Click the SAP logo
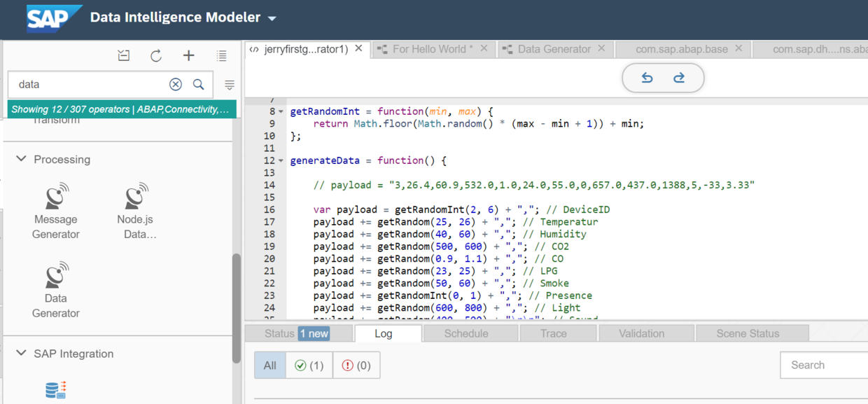This screenshot has width=868, height=404. (54, 18)
